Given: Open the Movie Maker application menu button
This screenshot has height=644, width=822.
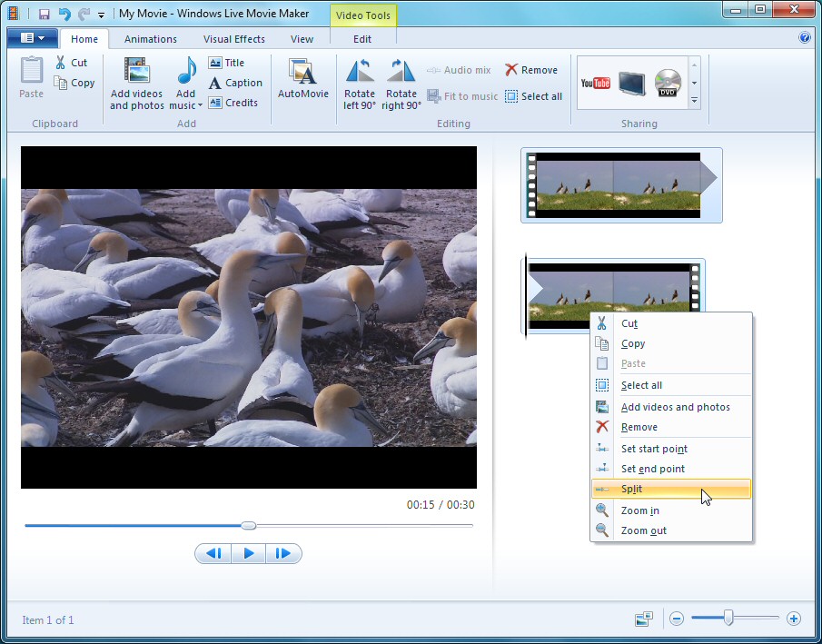Looking at the screenshot, I should pos(33,38).
